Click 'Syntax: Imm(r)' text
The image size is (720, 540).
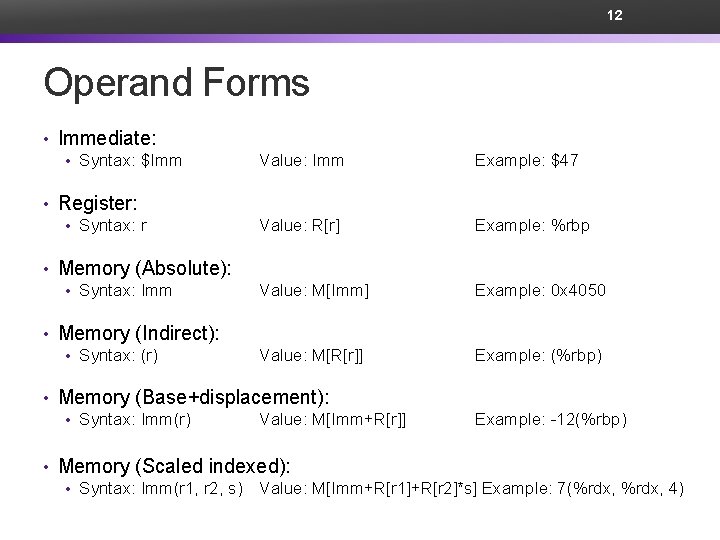(135, 419)
